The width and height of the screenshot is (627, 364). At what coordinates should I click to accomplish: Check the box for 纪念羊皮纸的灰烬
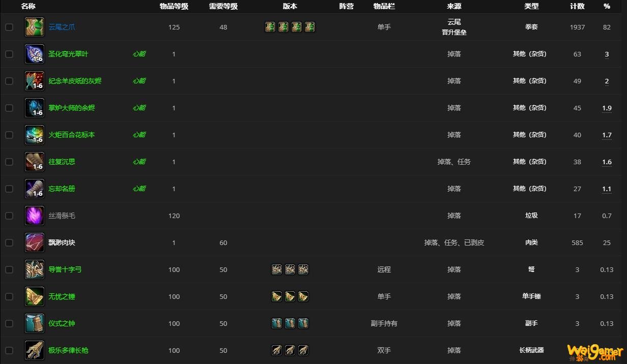click(x=9, y=81)
